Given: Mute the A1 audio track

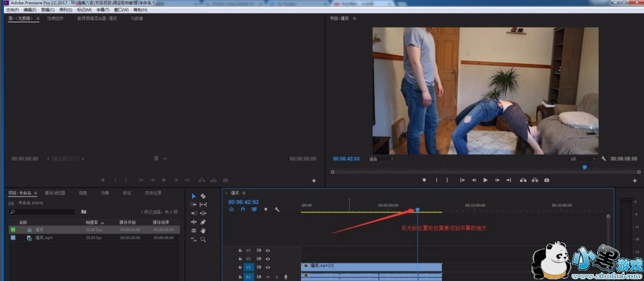Looking at the screenshot, I should pyautogui.click(x=268, y=276).
